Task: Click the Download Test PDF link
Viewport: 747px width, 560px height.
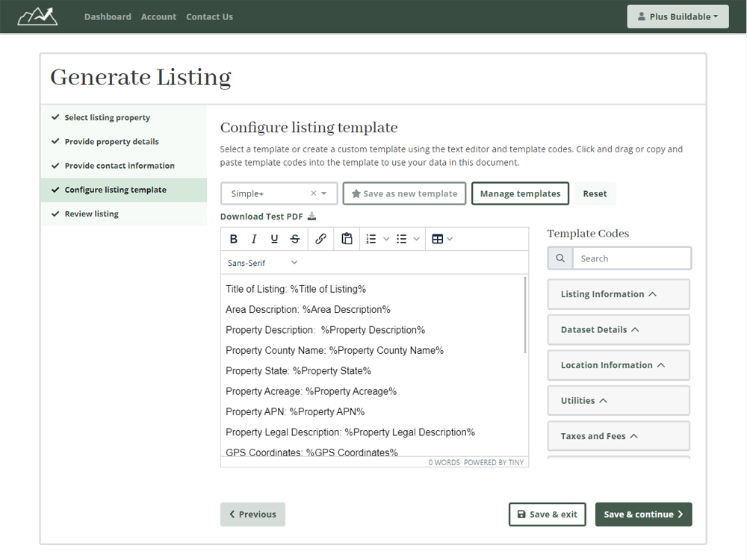Action: (x=261, y=217)
